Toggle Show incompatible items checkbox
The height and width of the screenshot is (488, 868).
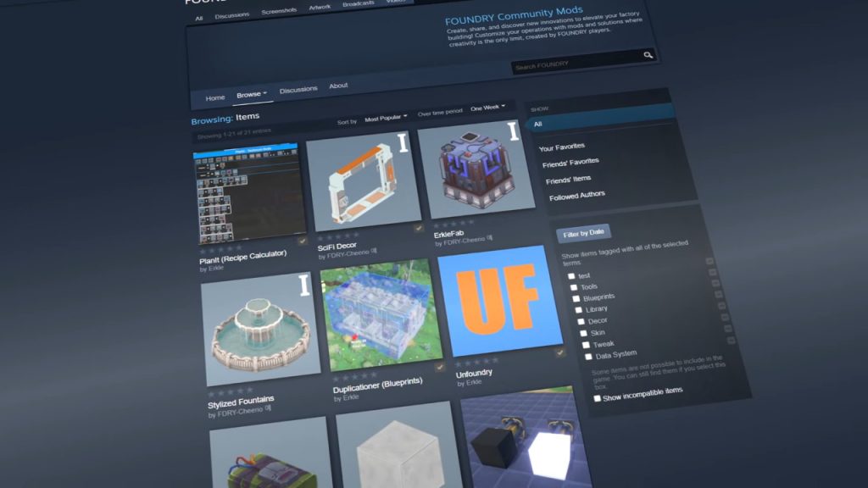597,397
